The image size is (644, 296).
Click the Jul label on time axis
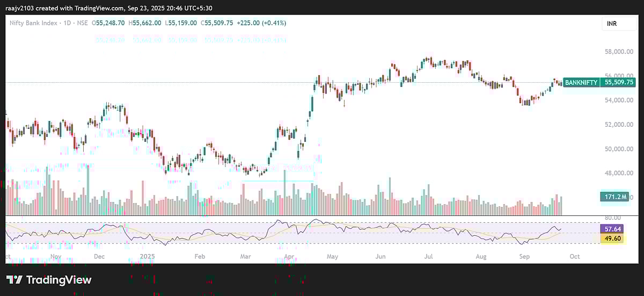coord(428,257)
